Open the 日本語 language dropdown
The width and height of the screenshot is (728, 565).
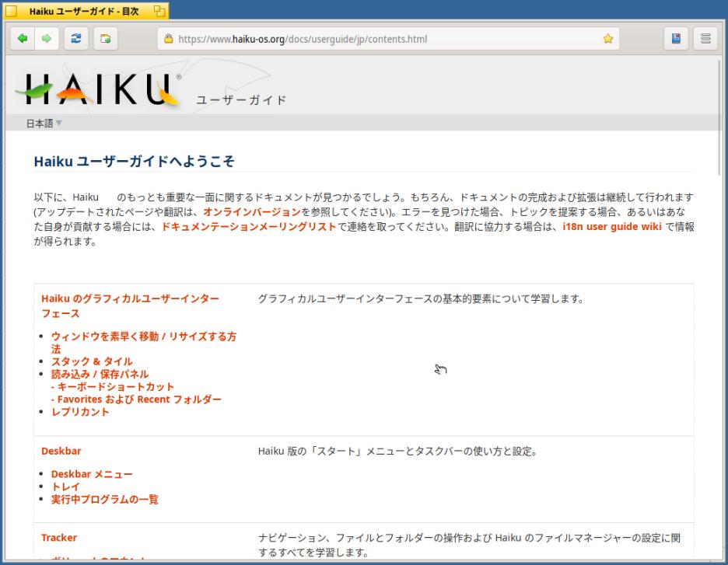(x=44, y=124)
